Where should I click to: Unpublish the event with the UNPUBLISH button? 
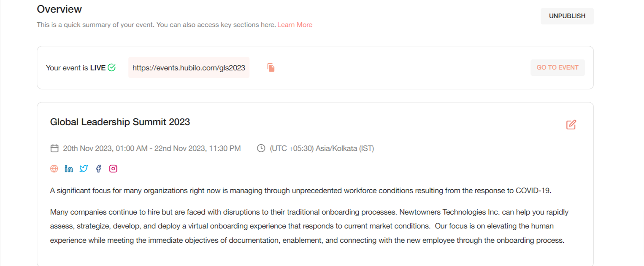point(567,16)
